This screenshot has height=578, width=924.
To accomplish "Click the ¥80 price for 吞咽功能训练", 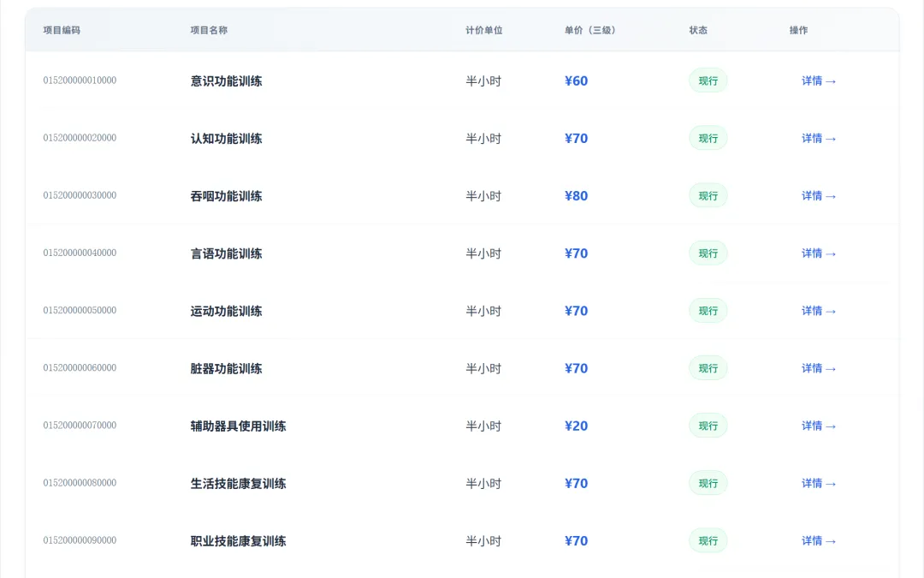I will point(576,196).
